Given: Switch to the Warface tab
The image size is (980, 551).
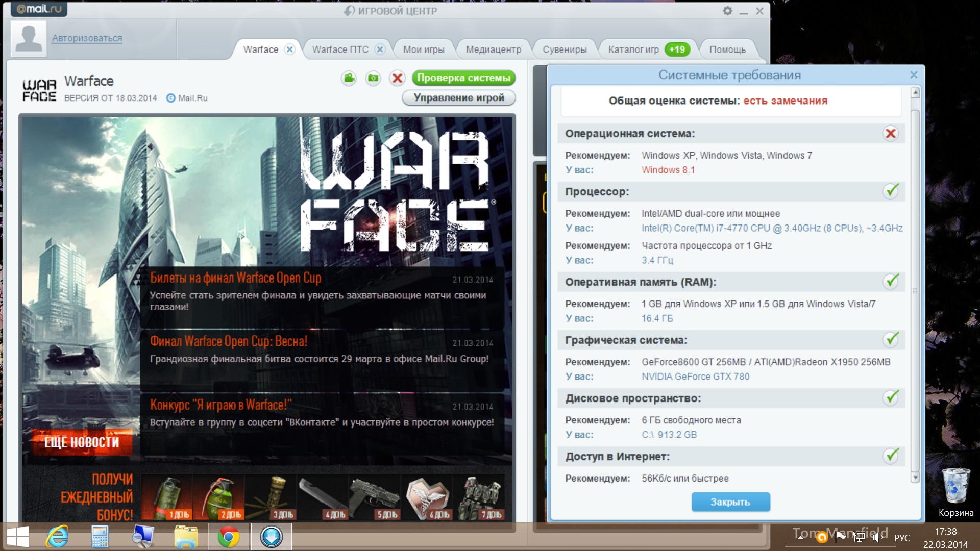Looking at the screenshot, I should [x=260, y=49].
